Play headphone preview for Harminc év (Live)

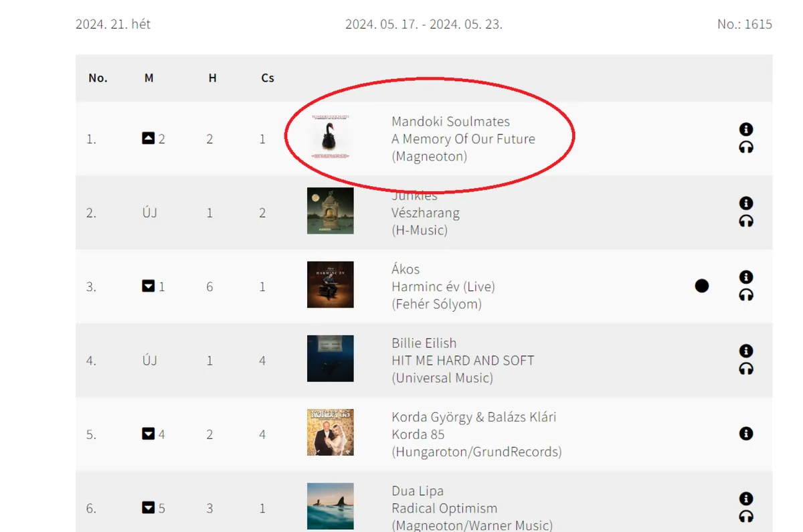(746, 294)
